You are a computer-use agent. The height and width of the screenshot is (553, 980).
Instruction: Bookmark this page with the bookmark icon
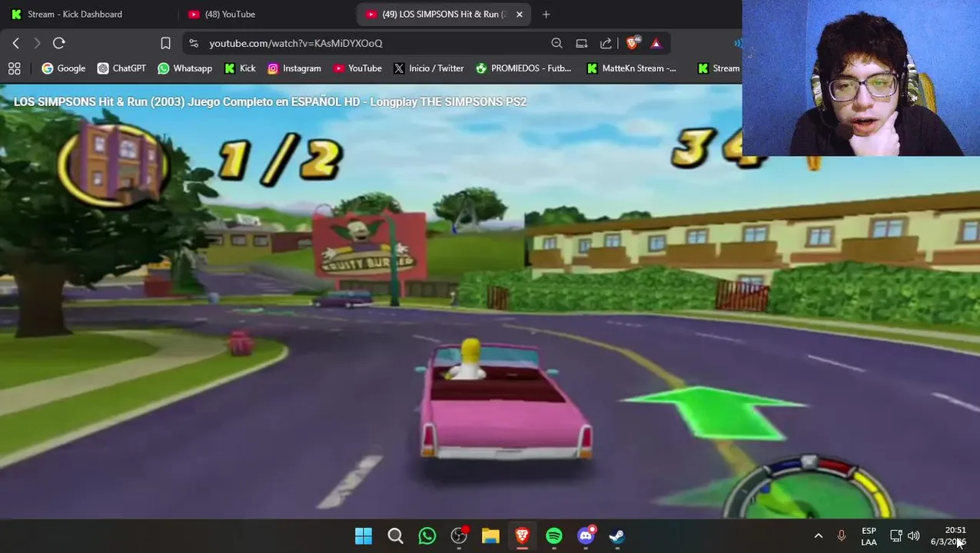click(165, 43)
